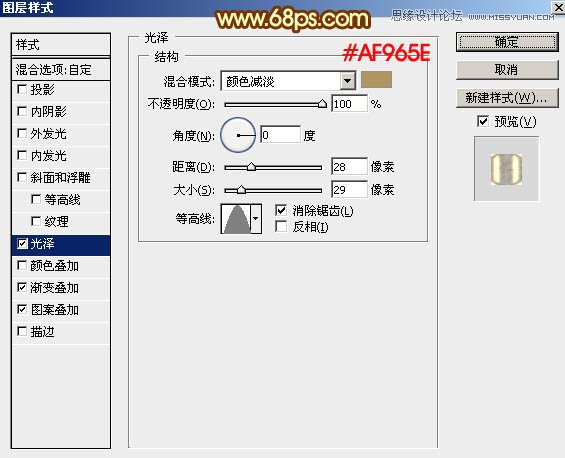Click the satin contour curve thumbnail

point(236,219)
